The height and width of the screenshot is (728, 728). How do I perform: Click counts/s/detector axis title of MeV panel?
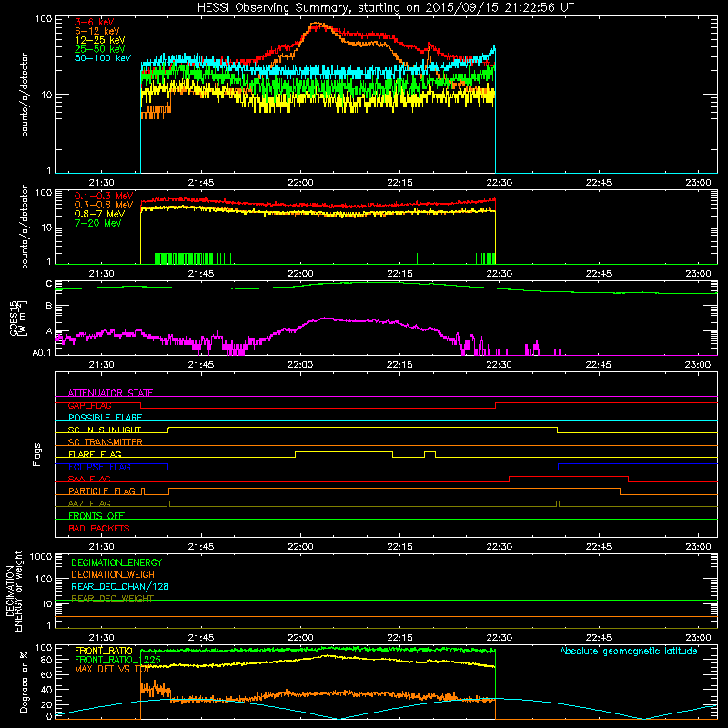25,227
